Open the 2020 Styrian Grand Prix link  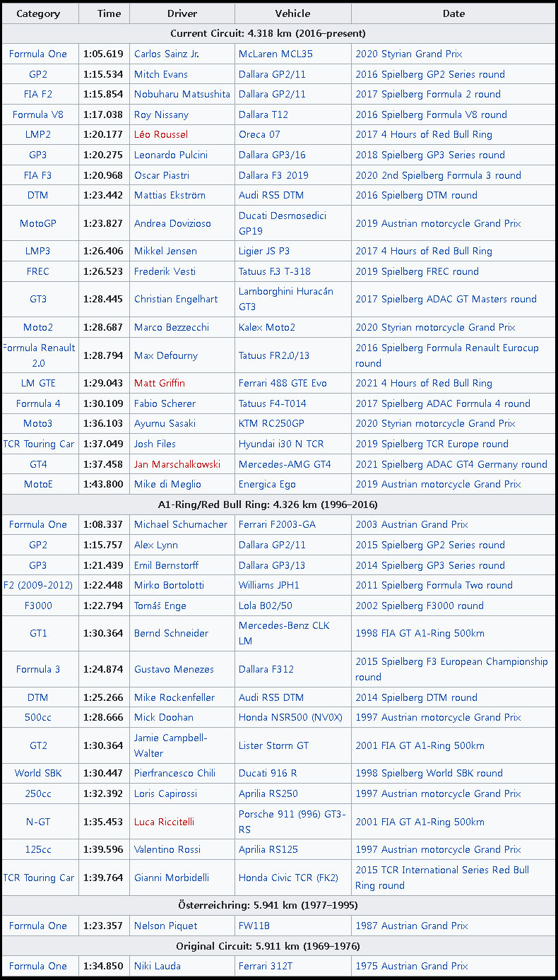(x=409, y=54)
